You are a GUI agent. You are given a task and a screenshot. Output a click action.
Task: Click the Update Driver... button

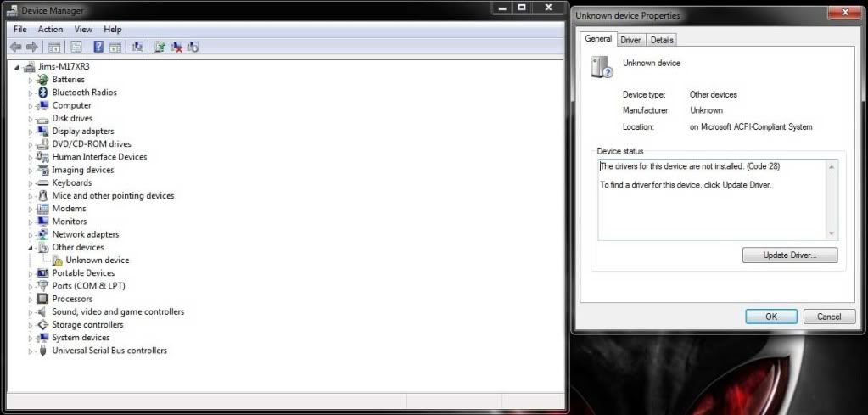click(790, 255)
